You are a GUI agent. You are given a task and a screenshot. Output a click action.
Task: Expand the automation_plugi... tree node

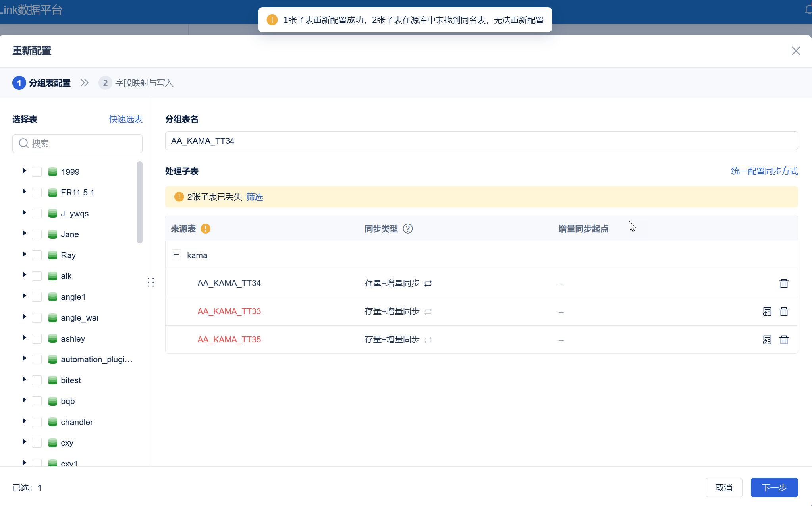[x=24, y=358]
